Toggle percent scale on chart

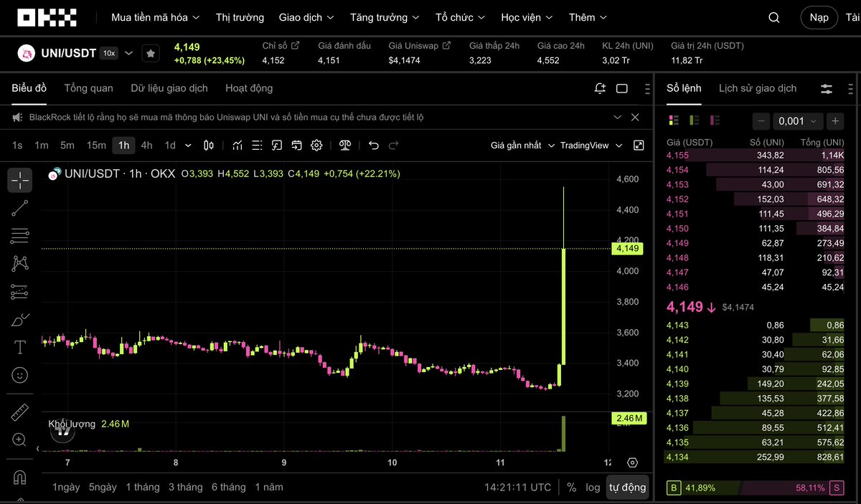pos(571,487)
